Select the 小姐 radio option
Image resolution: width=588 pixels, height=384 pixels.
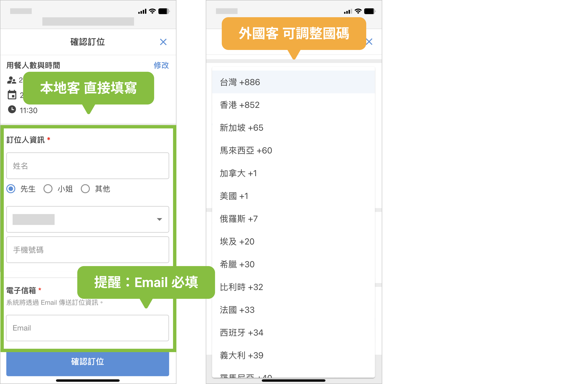click(x=48, y=189)
